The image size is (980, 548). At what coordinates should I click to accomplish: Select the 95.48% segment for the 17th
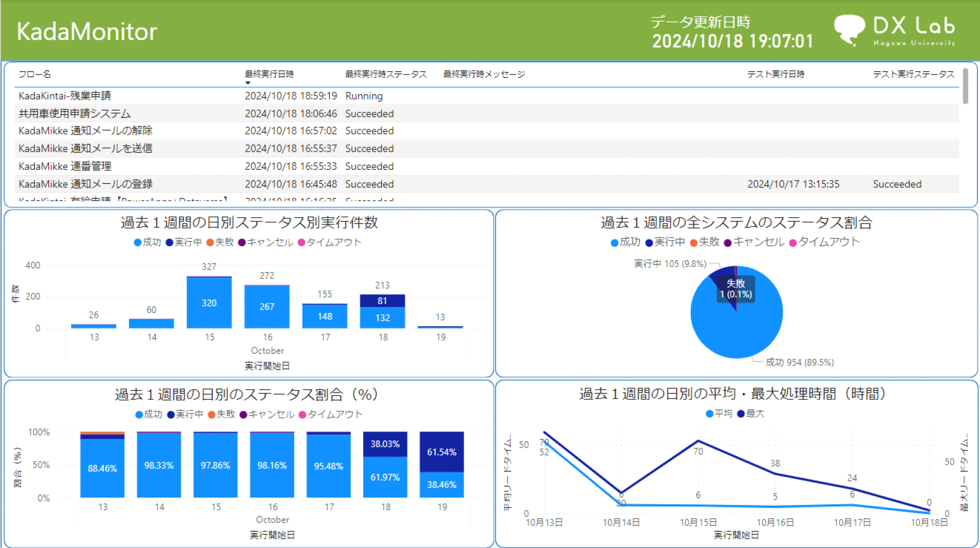point(329,466)
